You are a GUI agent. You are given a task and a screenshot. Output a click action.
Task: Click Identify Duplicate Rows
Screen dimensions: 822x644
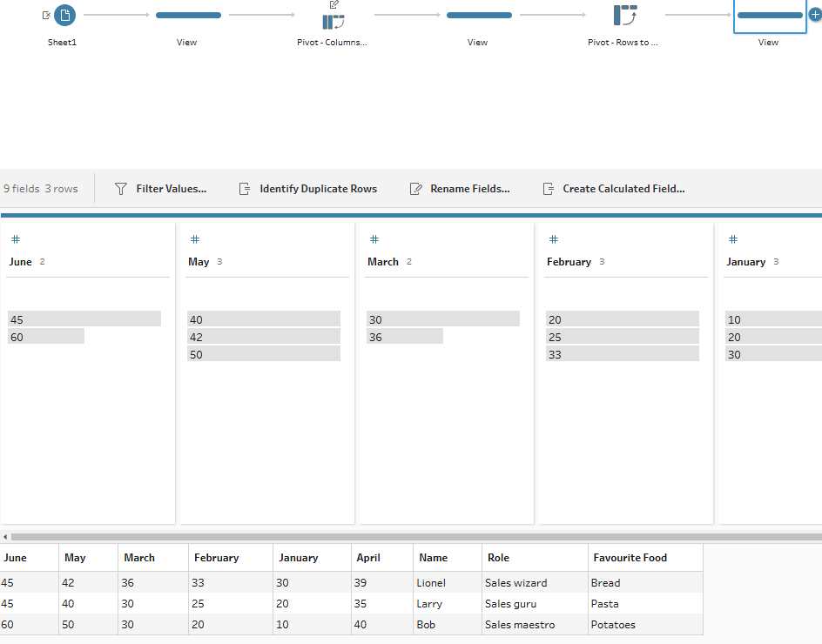click(x=308, y=189)
